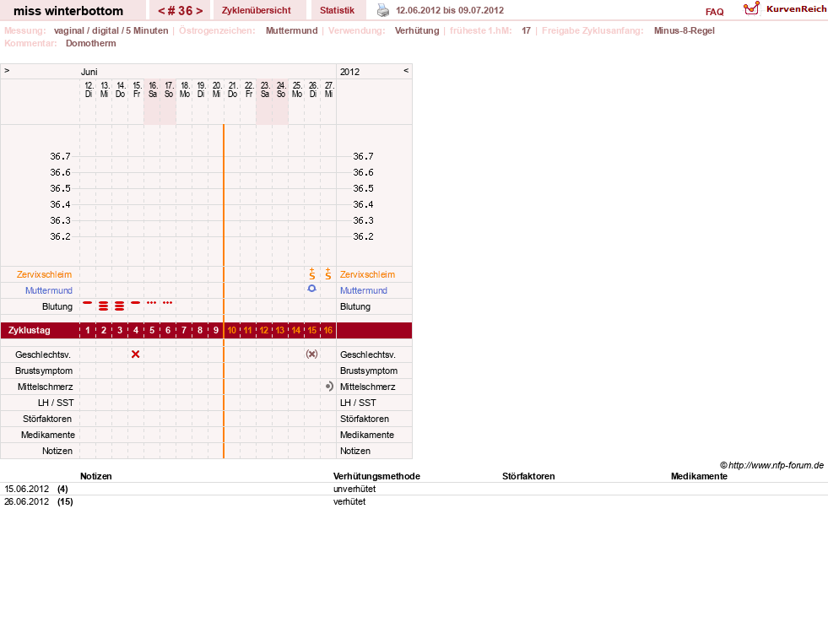Viewport: 828px width, 644px height.
Task: Click the left 'LH / SST' row label
Action: (x=56, y=403)
